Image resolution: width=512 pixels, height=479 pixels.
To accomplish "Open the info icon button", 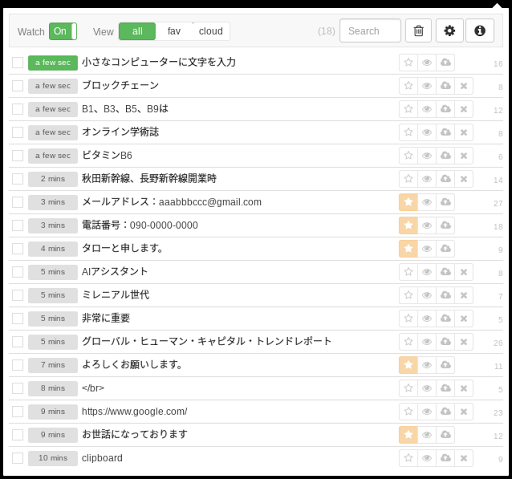I will [480, 31].
